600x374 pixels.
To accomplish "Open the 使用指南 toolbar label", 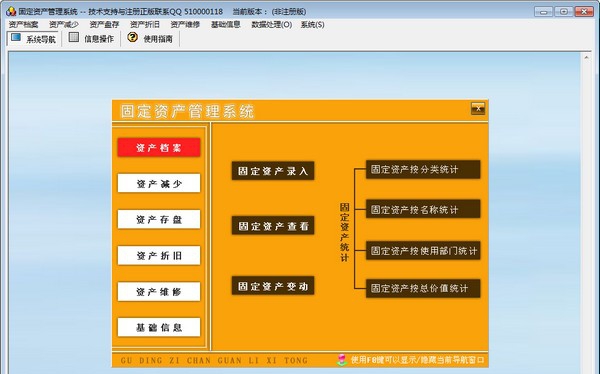I will pos(158,39).
